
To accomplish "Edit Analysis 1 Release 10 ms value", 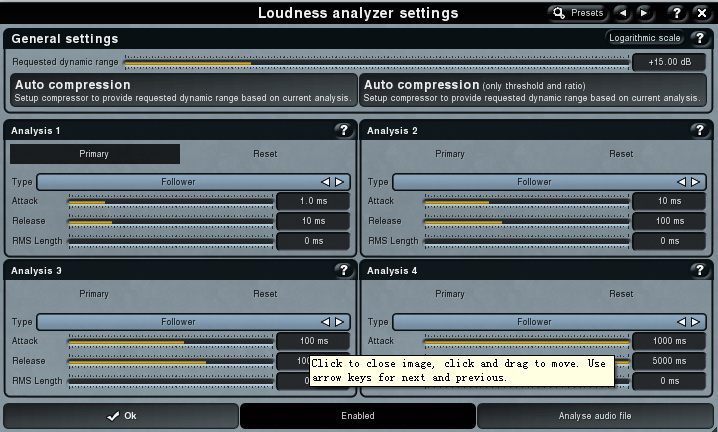I will (313, 221).
